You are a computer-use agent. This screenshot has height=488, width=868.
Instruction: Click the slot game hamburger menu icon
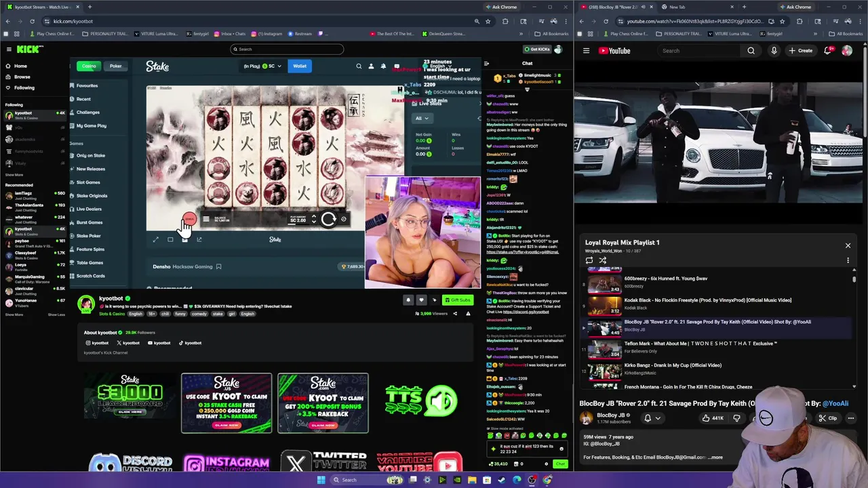coord(206,219)
